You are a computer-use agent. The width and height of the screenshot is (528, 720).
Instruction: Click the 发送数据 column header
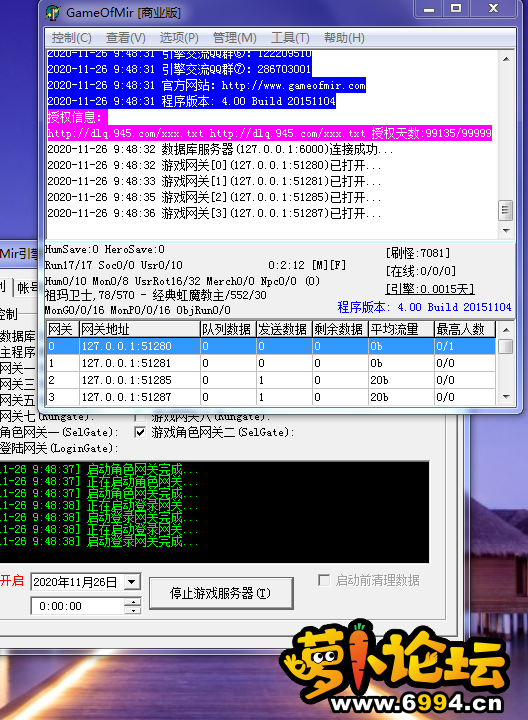click(284, 329)
